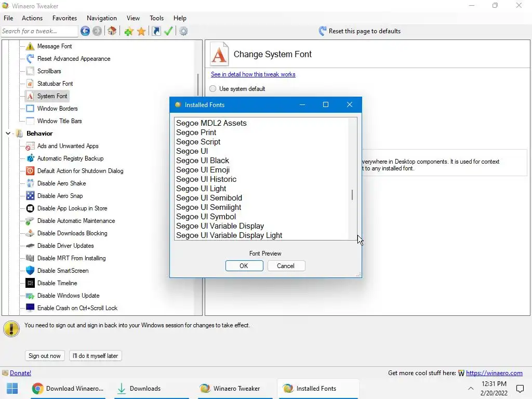Open the notification center icon

520,389
